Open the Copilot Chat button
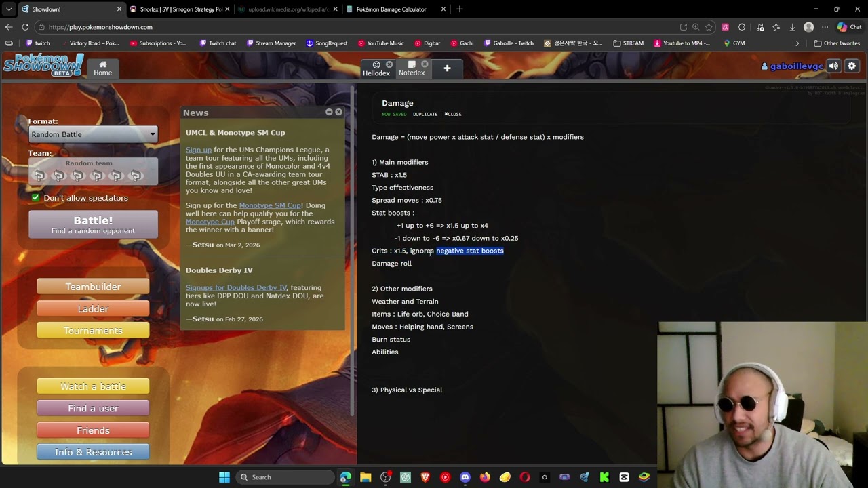 click(849, 27)
